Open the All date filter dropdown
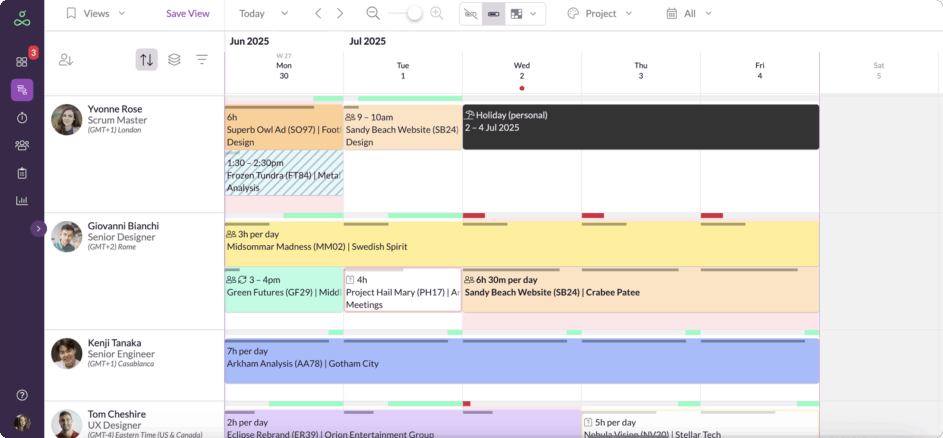 point(698,13)
